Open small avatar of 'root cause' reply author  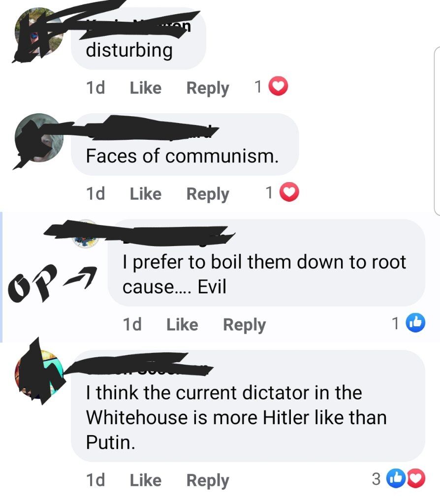(85, 234)
